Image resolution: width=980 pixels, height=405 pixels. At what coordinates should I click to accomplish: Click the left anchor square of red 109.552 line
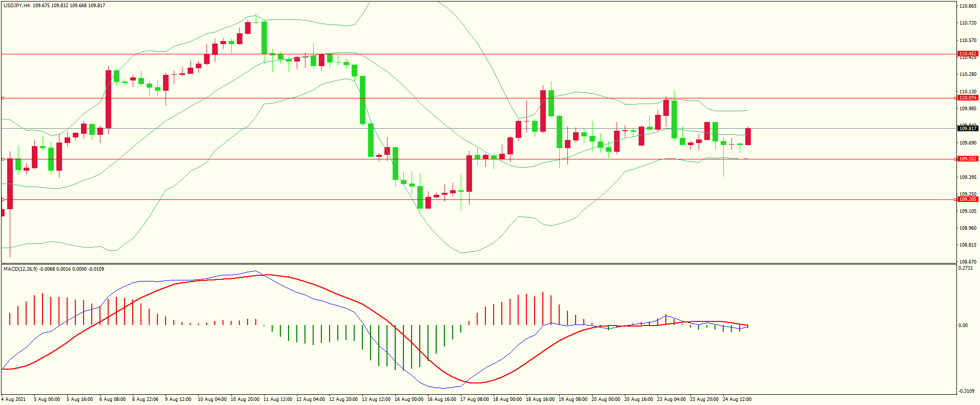[3, 159]
